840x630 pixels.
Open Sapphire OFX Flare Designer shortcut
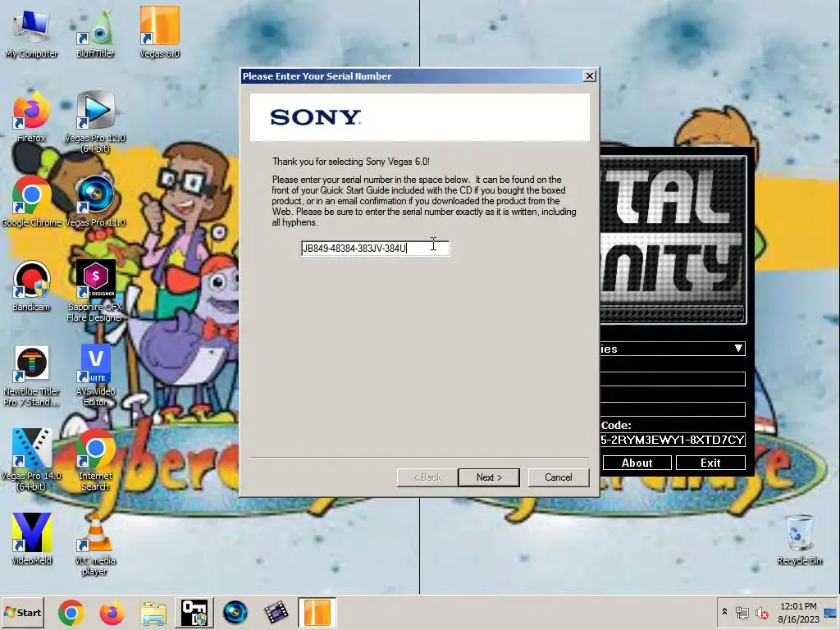point(95,291)
